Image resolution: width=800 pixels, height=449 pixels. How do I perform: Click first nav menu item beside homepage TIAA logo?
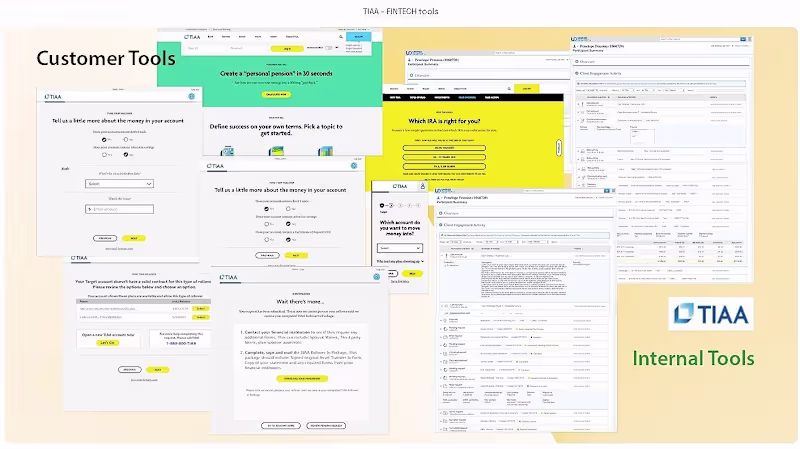pos(210,37)
